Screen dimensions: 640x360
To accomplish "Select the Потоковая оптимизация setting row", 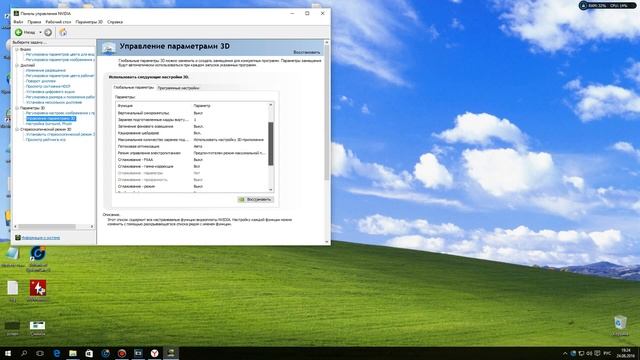I will (192, 146).
